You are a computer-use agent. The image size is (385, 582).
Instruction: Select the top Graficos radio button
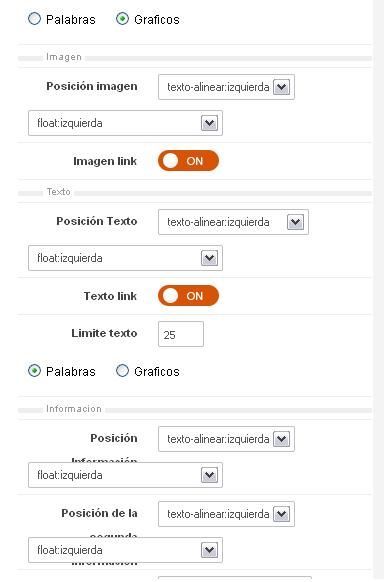click(x=122, y=19)
